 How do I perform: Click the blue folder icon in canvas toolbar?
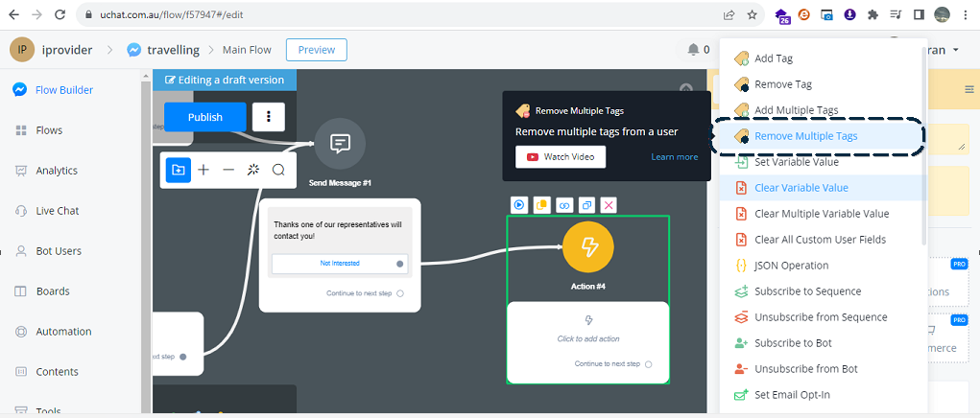click(179, 170)
